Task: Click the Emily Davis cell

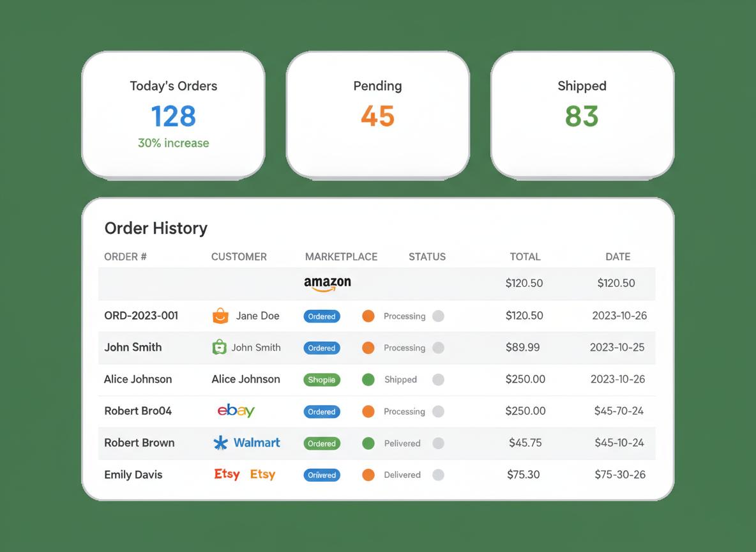Action: click(133, 475)
